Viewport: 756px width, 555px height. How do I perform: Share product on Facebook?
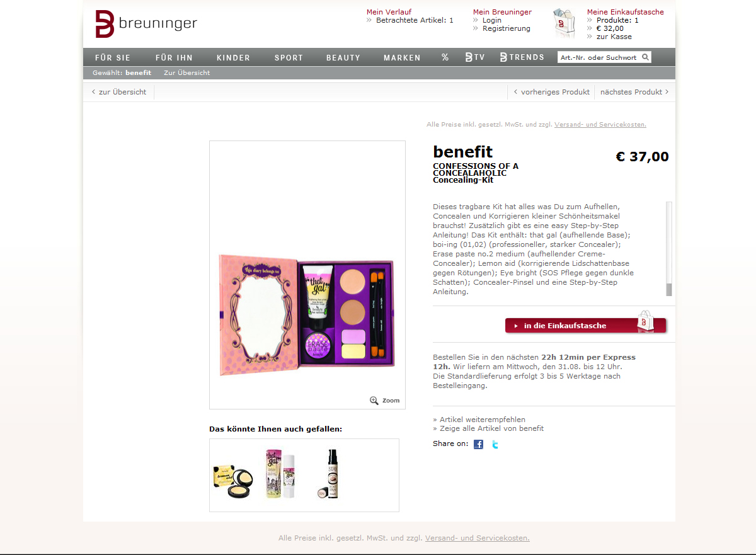point(479,444)
